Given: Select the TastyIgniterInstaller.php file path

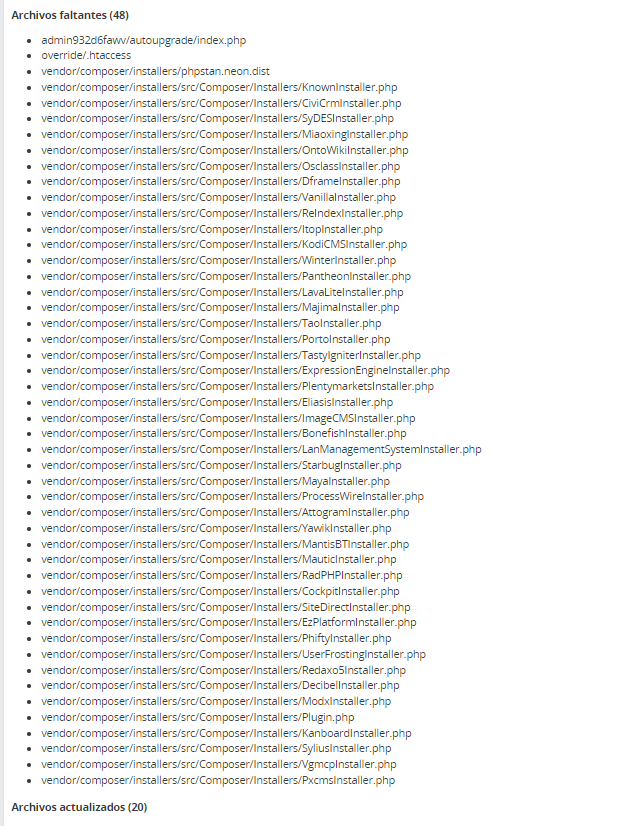Looking at the screenshot, I should click(231, 355).
